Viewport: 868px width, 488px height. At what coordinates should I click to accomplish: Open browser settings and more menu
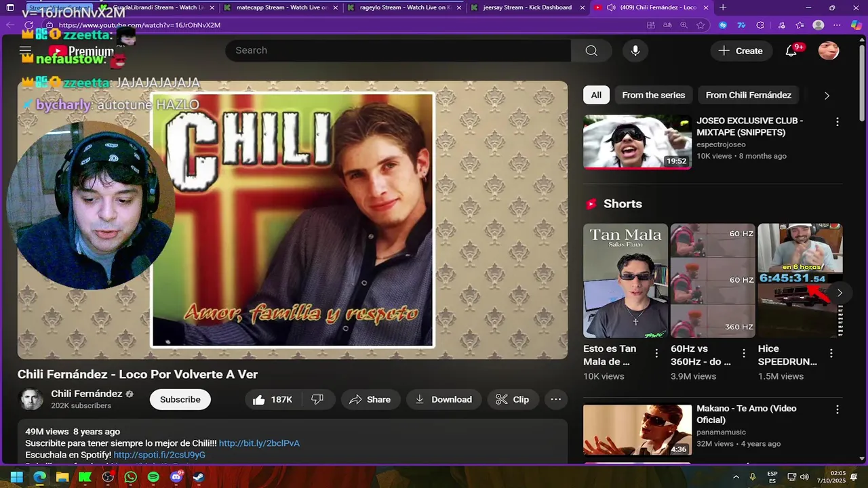coord(837,25)
